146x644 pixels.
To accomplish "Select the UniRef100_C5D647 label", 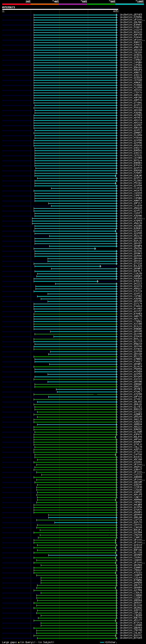I will coord(131,570).
